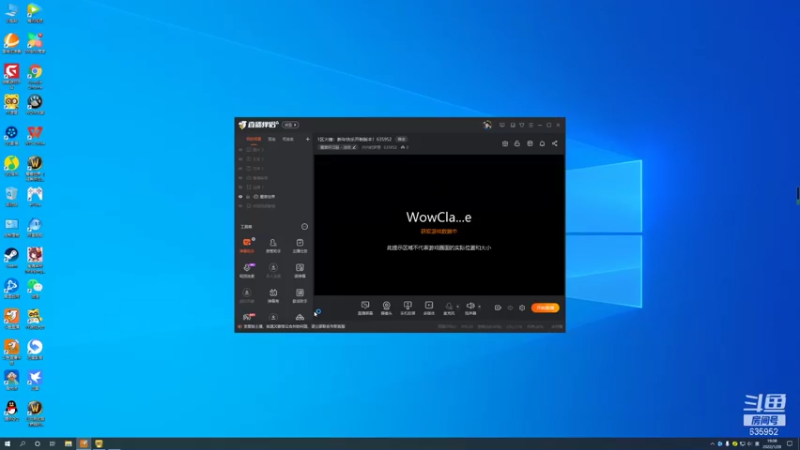Open the hamburger menu in the title bar
This screenshot has height=450, width=800.
point(531,125)
